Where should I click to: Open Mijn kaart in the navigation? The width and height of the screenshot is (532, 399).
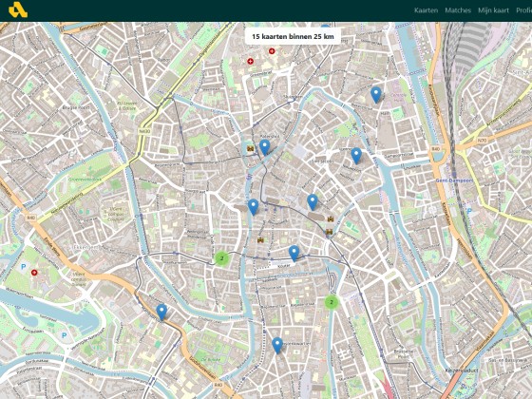(493, 10)
